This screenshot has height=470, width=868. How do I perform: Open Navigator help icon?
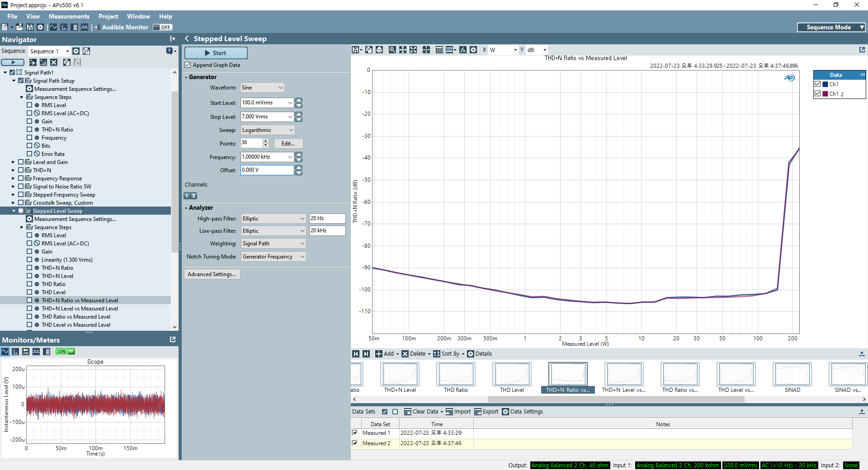coord(170,51)
